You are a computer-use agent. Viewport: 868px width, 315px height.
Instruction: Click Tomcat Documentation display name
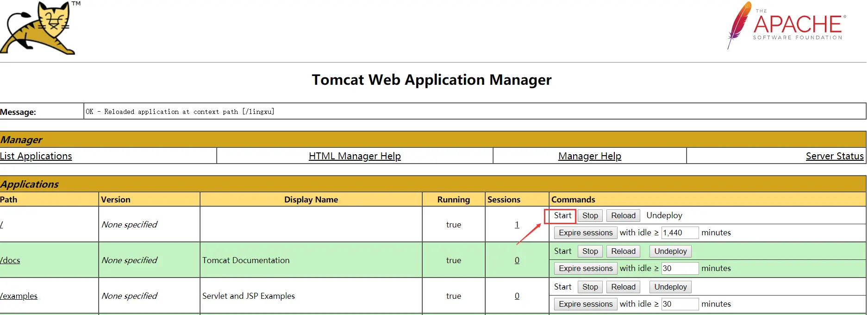pos(246,260)
